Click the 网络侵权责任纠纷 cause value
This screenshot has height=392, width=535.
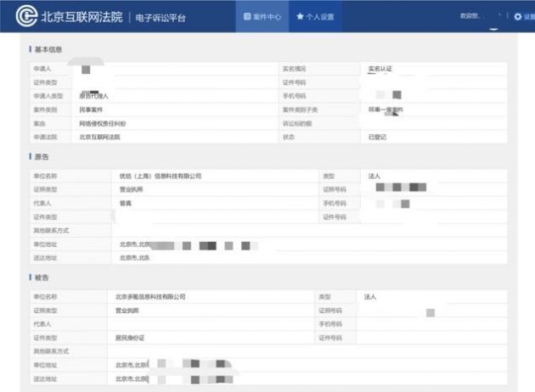(x=103, y=123)
